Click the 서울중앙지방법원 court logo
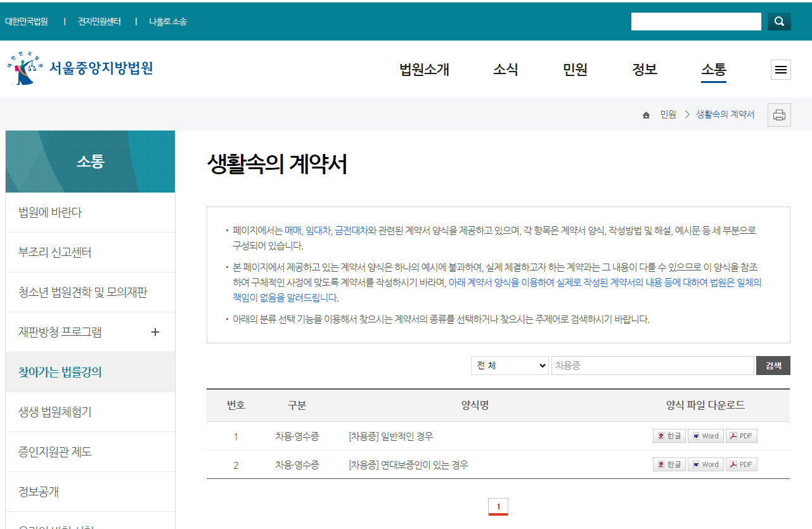Image resolution: width=812 pixels, height=529 pixels. click(x=81, y=68)
